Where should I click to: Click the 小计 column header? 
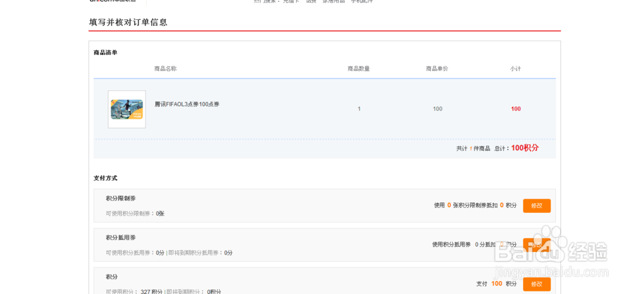[x=515, y=69]
